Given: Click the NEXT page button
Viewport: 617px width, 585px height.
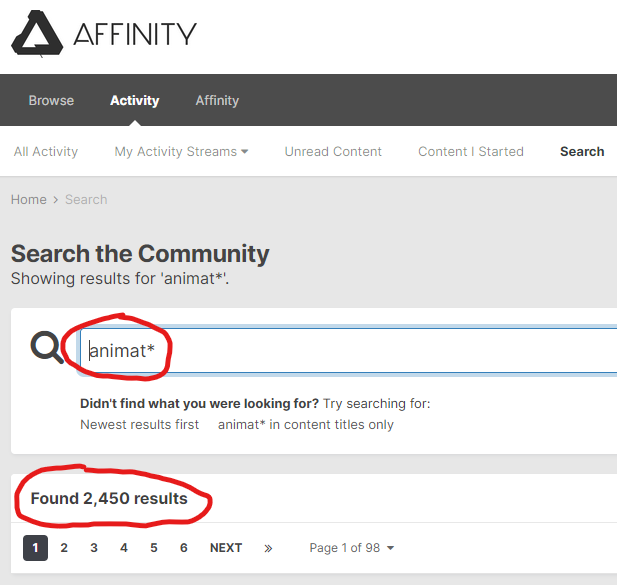Looking at the screenshot, I should click(226, 548).
